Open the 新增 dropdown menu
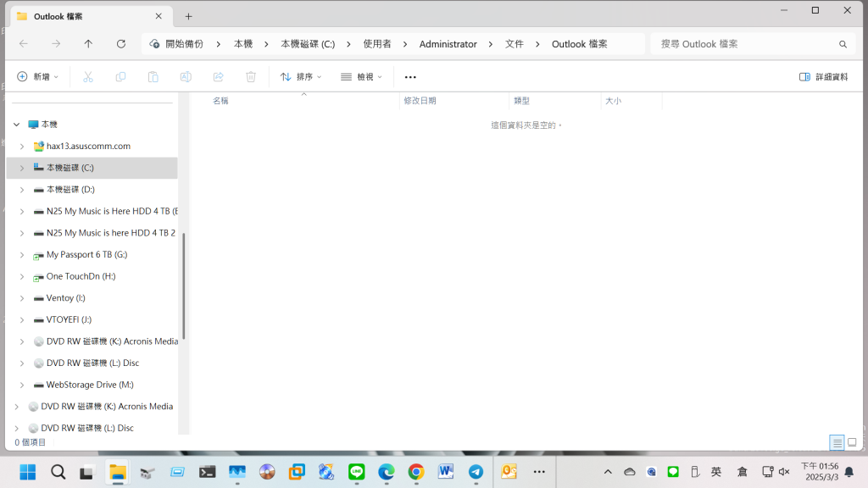This screenshot has height=488, width=868. tap(38, 77)
